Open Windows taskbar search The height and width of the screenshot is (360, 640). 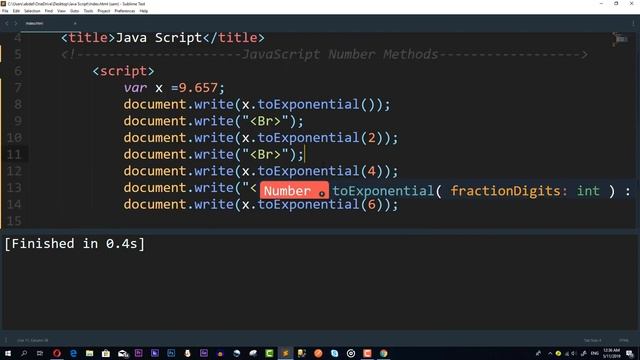point(24,353)
